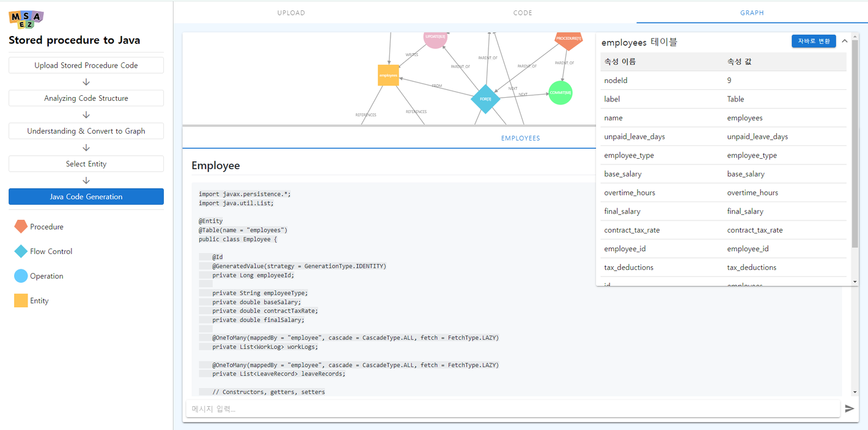Viewport: 868px width, 430px height.
Task: Click the Upload Stored Procedure Code step
Action: coord(86,65)
